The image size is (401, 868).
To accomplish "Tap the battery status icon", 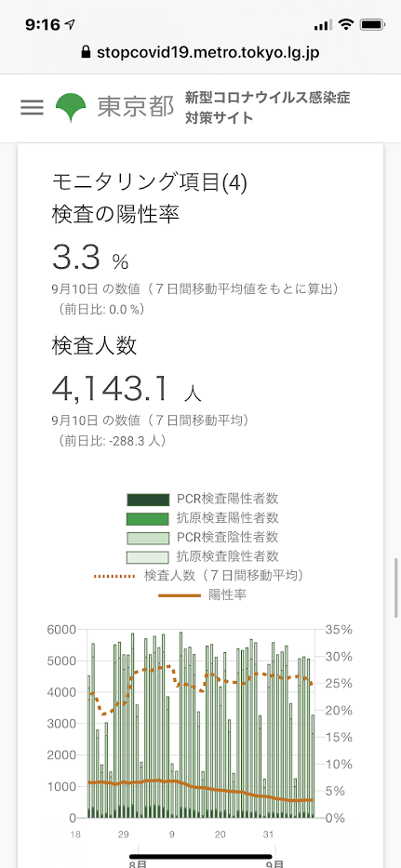I will [x=371, y=25].
